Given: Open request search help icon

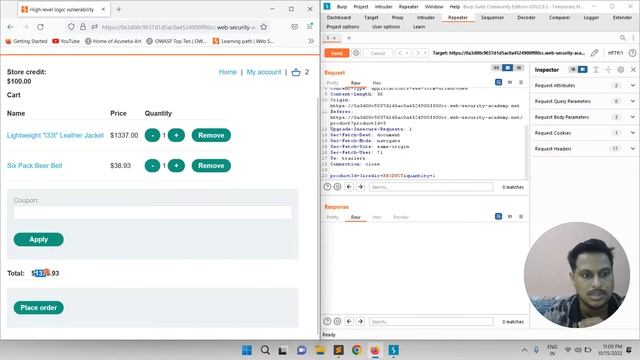Looking at the screenshot, I should click(x=327, y=187).
